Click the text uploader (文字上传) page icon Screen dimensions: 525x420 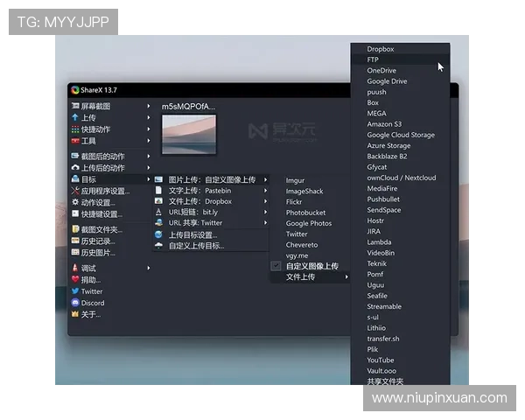click(x=158, y=191)
